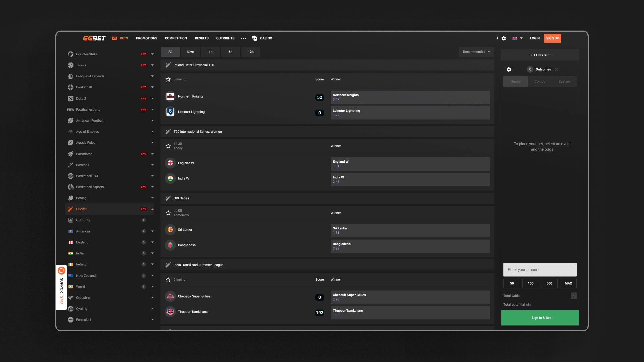This screenshot has height=362, width=644.
Task: Expand the Formula 1 category
Action: tap(152, 319)
